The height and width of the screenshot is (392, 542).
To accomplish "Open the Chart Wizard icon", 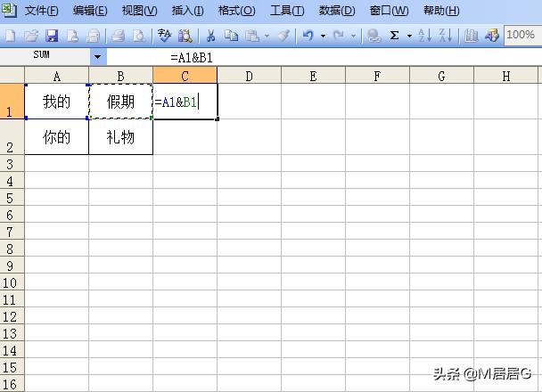I will (471, 36).
